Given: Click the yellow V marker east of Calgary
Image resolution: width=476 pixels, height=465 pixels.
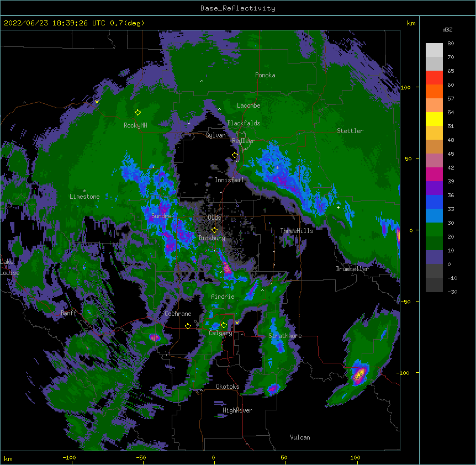Looking at the screenshot, I should pos(237,323).
